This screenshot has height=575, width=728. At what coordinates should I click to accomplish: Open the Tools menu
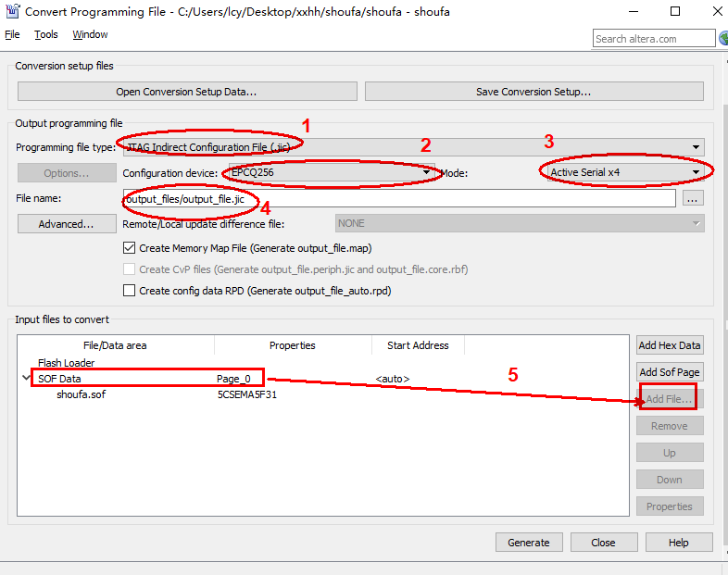(46, 34)
